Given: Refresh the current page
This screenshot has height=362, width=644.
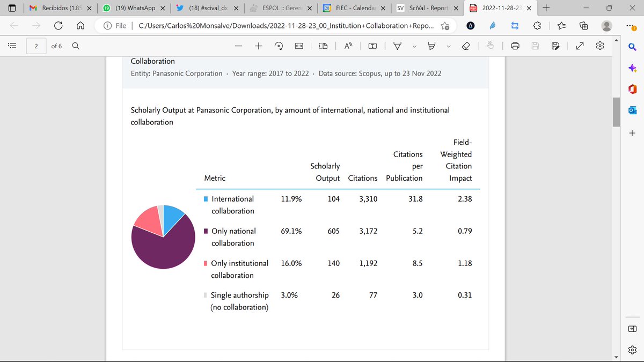Looking at the screenshot, I should point(58,26).
